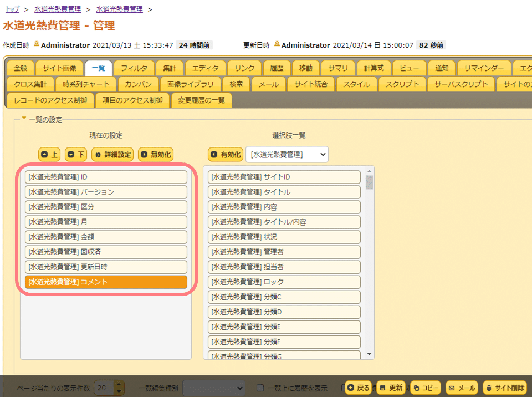Open the 通知 tab
The height and width of the screenshot is (397, 532).
point(442,68)
